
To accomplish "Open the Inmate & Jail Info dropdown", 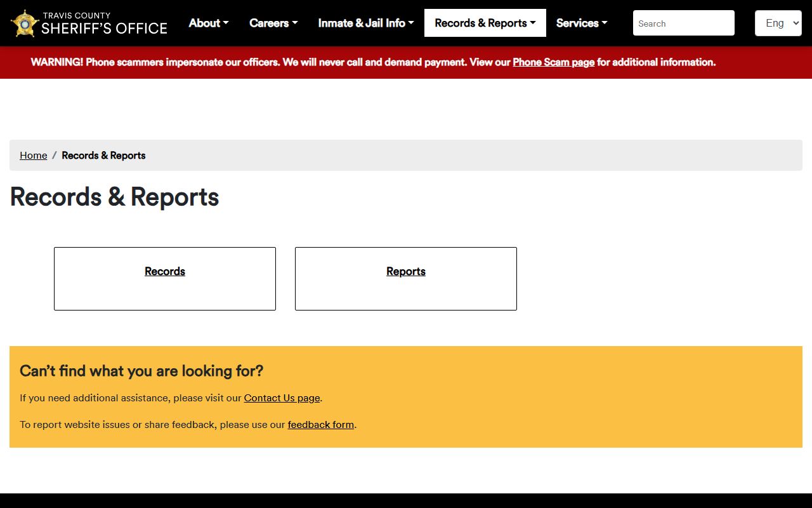I will pos(365,23).
